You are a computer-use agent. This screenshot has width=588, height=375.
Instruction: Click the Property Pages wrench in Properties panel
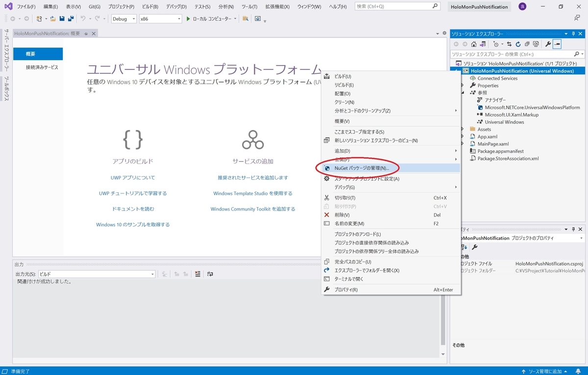click(x=474, y=247)
